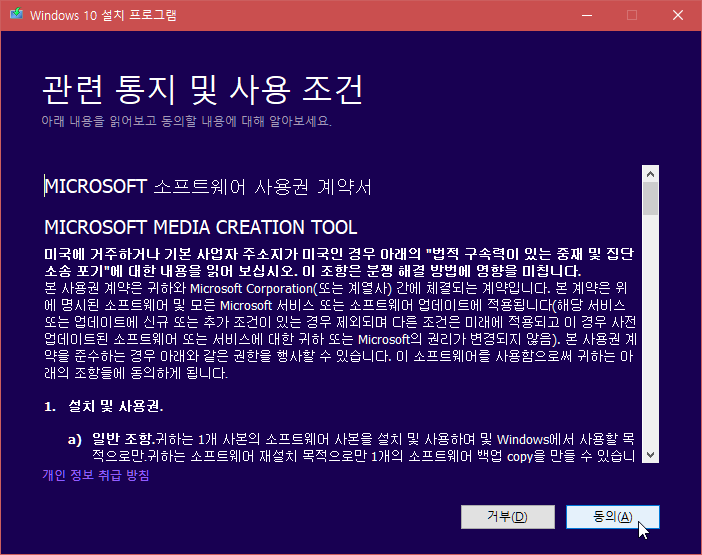Click the 거부(D) decline button
Viewport: 702px width, 555px height.
[508, 517]
